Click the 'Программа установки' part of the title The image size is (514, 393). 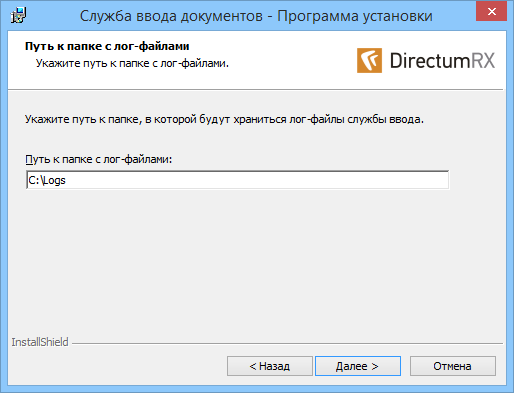coord(355,16)
